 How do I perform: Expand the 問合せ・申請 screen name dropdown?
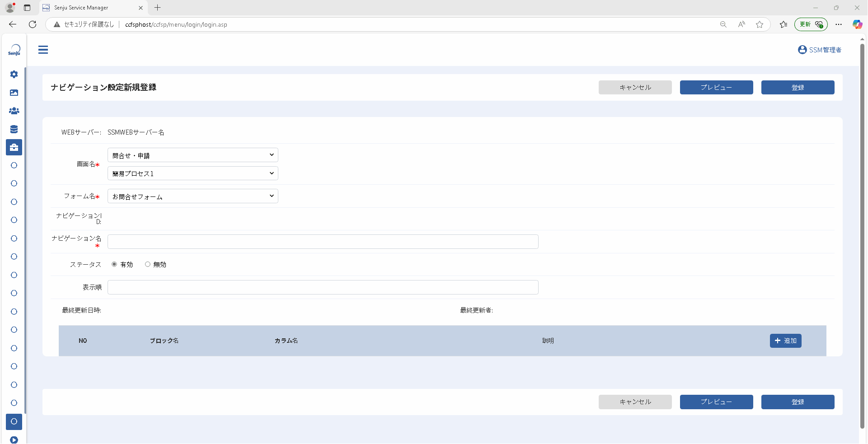[193, 155]
